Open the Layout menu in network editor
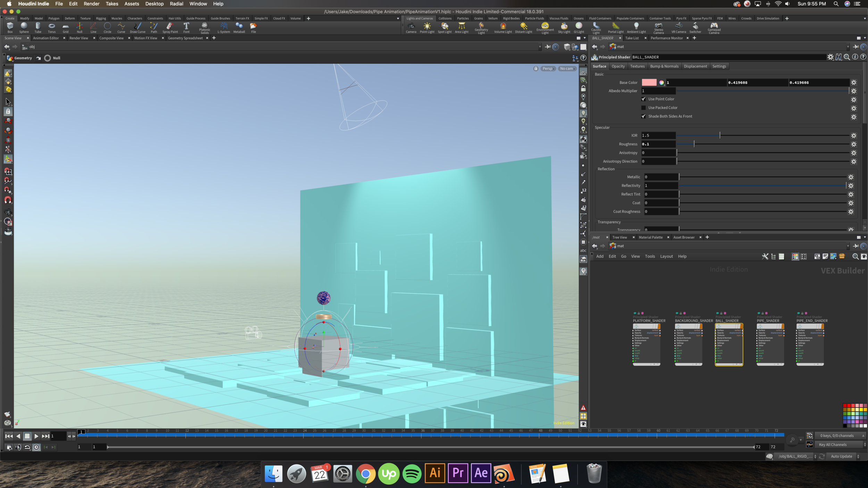This screenshot has width=868, height=488. click(666, 256)
